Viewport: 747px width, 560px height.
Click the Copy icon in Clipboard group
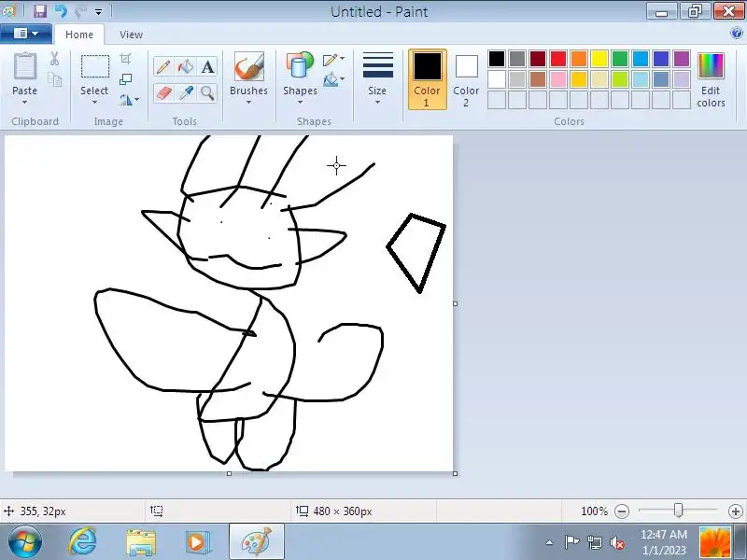pos(55,79)
